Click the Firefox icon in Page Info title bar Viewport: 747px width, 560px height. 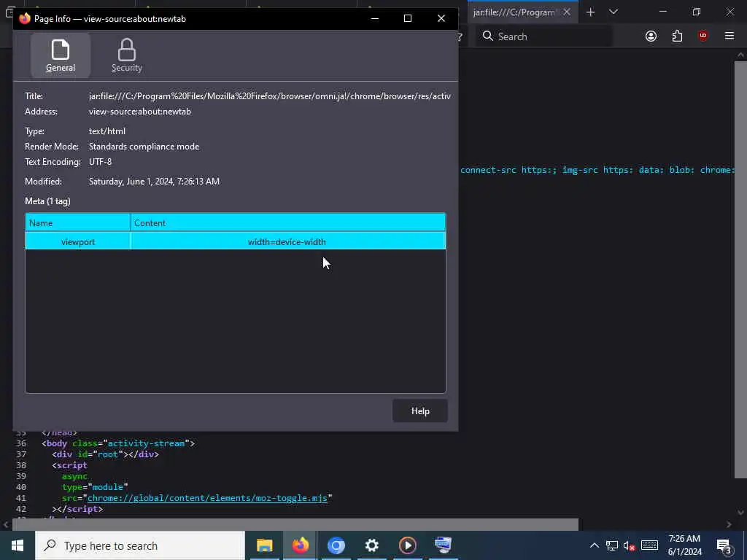coord(25,18)
